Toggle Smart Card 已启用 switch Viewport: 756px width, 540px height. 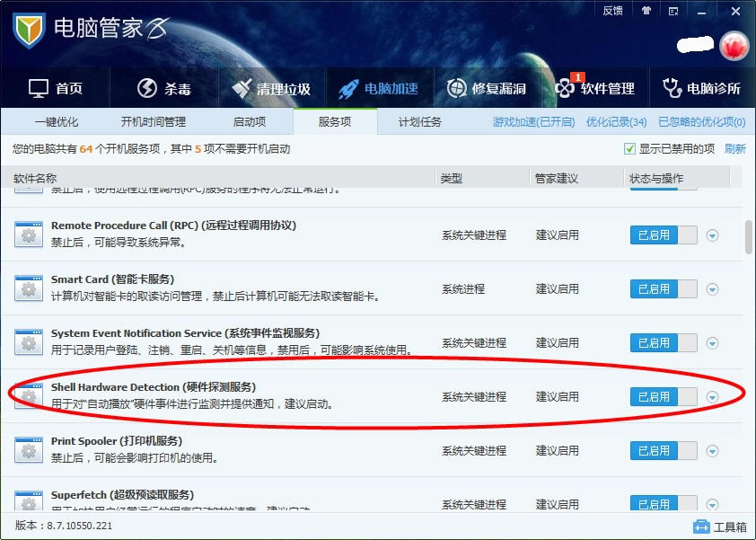(x=664, y=289)
